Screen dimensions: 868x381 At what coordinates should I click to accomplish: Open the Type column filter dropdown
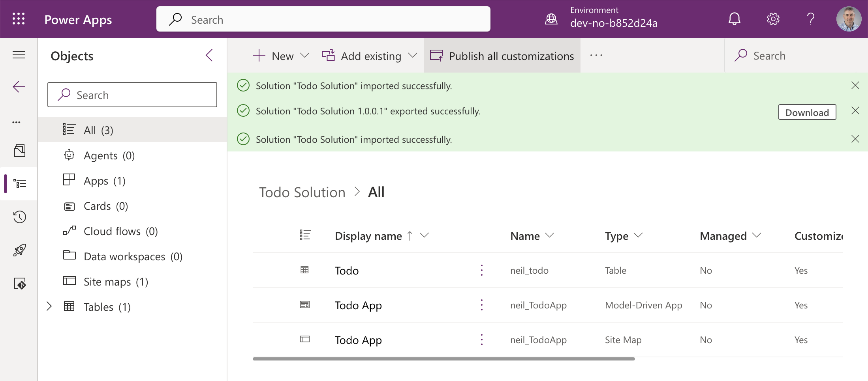pyautogui.click(x=638, y=235)
